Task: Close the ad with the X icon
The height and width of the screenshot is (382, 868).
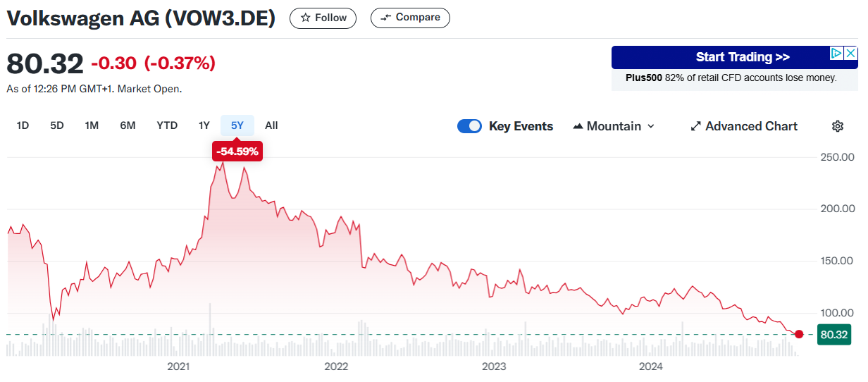Action: pyautogui.click(x=850, y=54)
